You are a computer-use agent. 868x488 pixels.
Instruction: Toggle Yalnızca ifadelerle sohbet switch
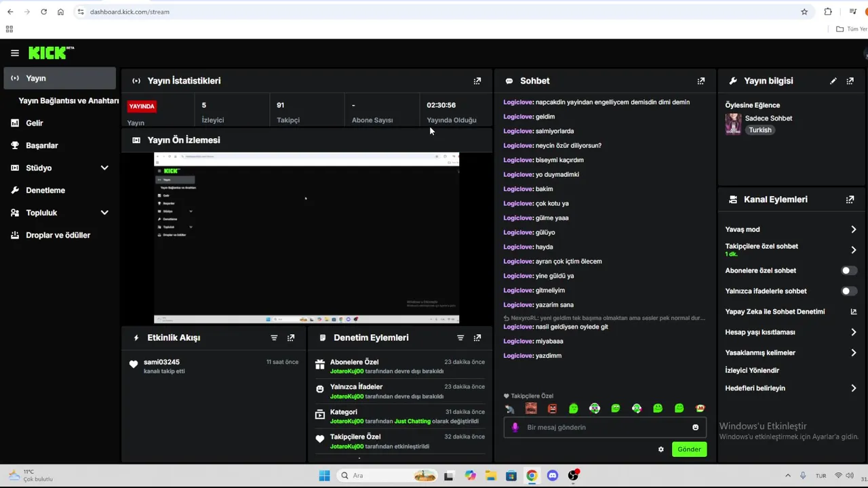849,291
